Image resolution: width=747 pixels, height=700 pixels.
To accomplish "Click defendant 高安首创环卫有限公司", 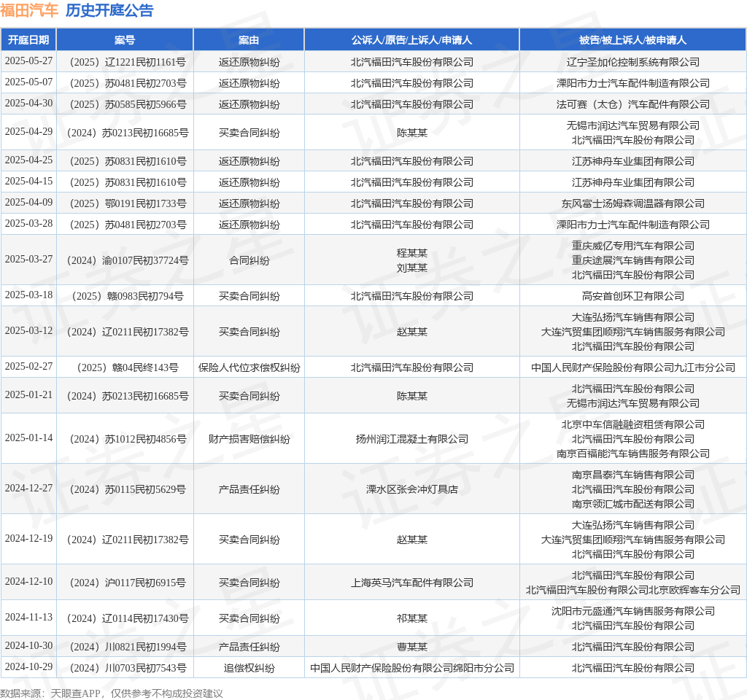I will click(632, 296).
